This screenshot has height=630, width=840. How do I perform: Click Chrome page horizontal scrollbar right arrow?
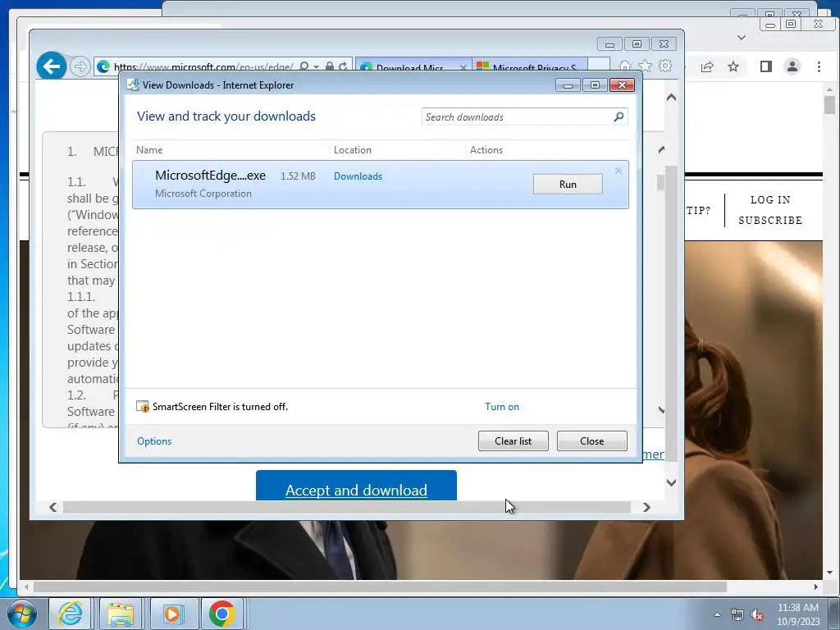(x=816, y=587)
